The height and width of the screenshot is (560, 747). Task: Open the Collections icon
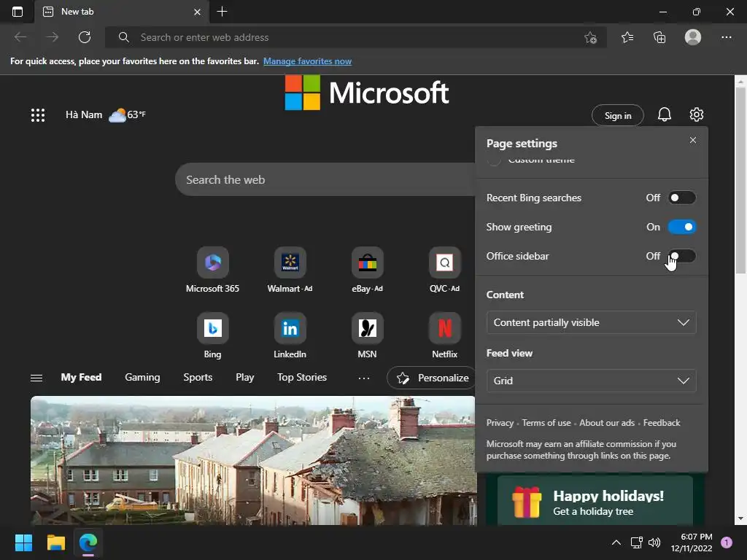point(659,37)
